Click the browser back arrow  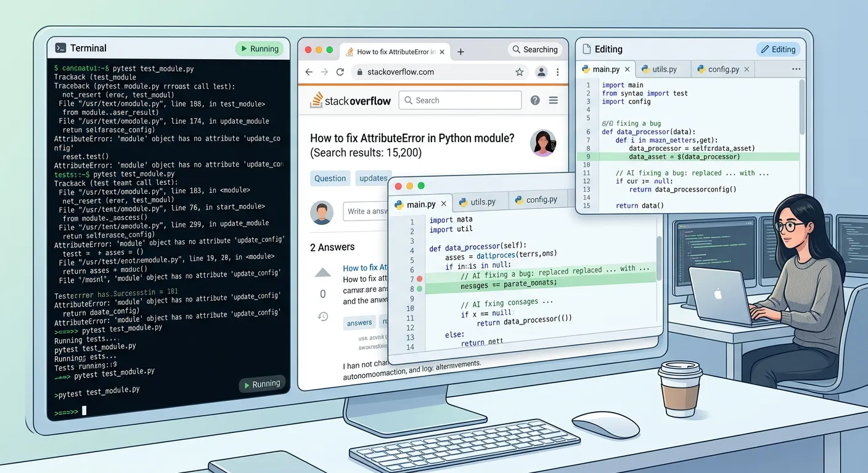point(309,72)
